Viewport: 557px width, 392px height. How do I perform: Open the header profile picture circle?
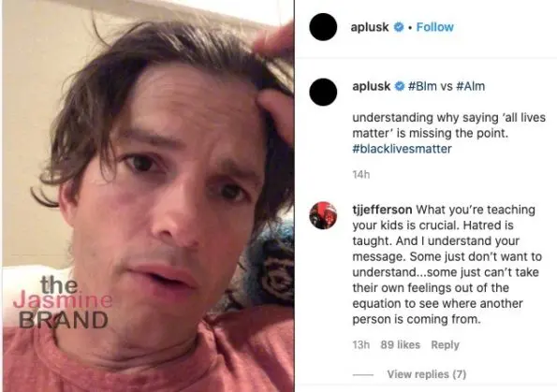click(x=323, y=27)
